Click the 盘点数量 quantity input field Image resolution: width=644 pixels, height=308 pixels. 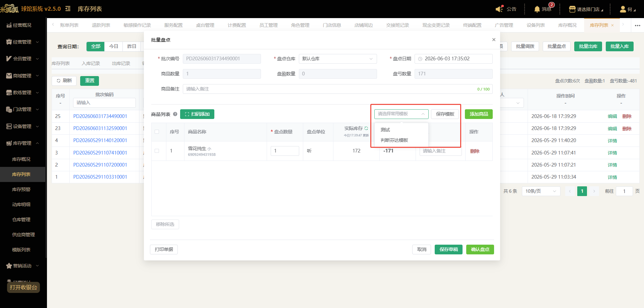coord(285,151)
